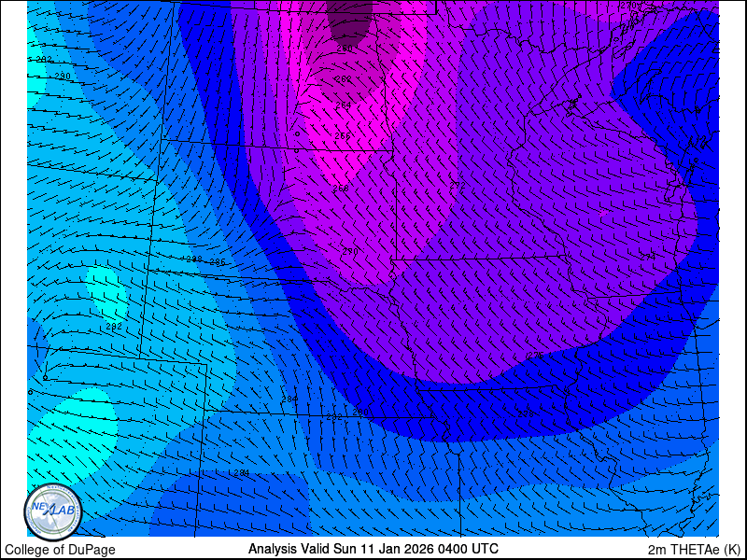Click the 290 contour label

pos(63,77)
